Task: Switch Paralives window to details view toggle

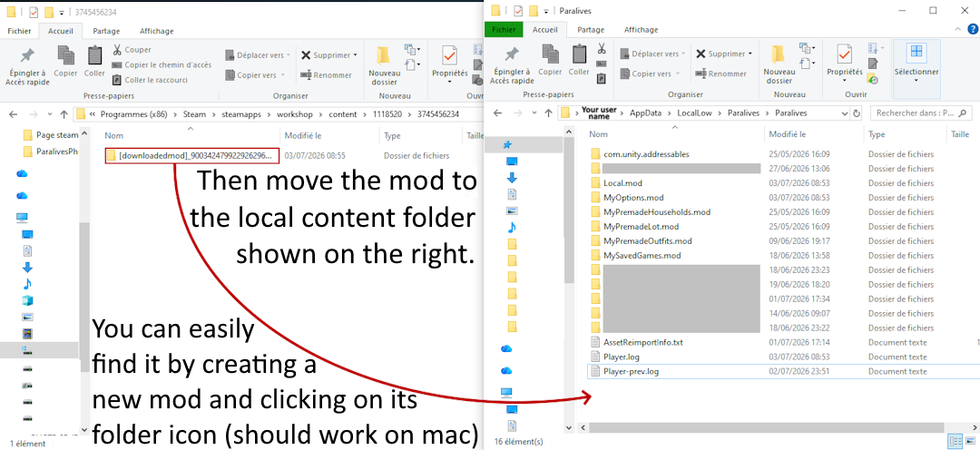Action: [x=955, y=440]
